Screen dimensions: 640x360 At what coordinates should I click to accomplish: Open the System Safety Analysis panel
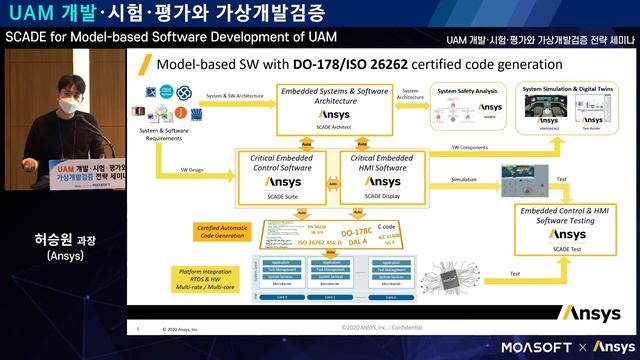[468, 106]
